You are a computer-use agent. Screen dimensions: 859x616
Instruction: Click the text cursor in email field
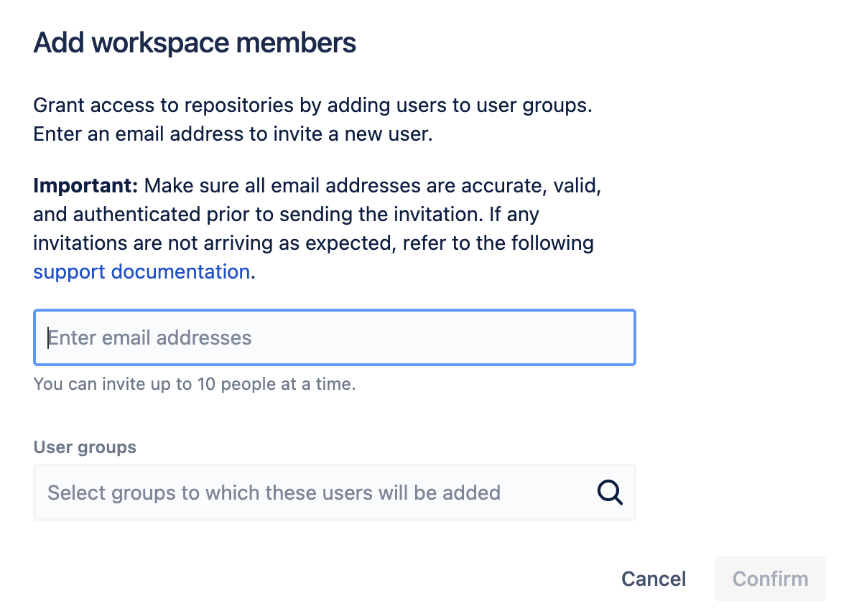click(49, 337)
